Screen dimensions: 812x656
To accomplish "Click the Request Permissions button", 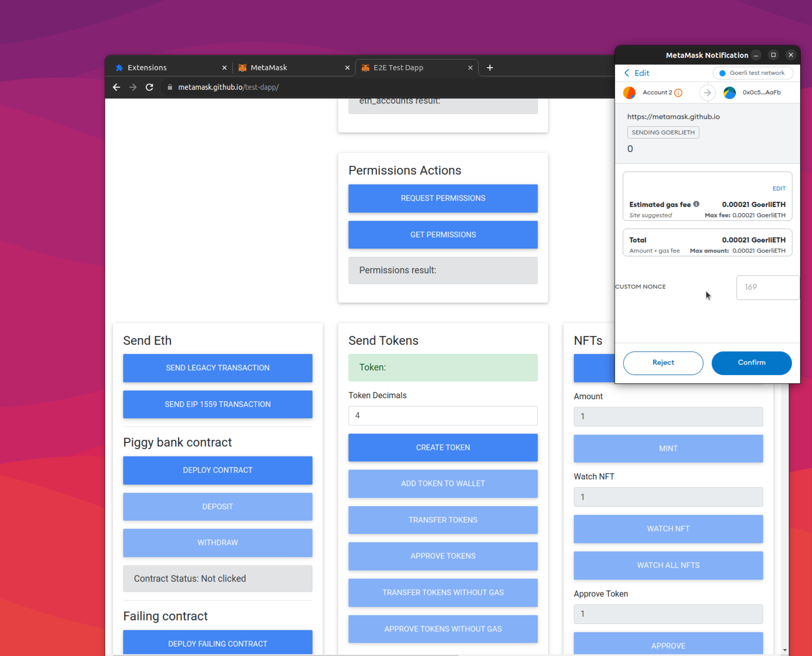I will (443, 198).
